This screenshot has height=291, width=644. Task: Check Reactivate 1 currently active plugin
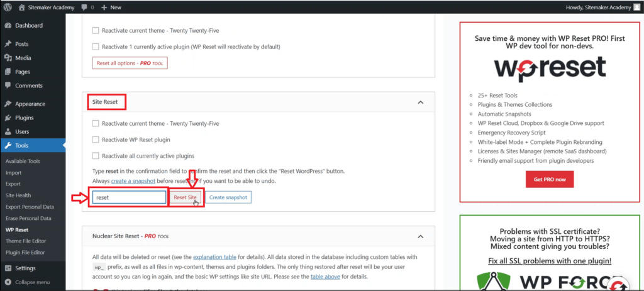(96, 47)
